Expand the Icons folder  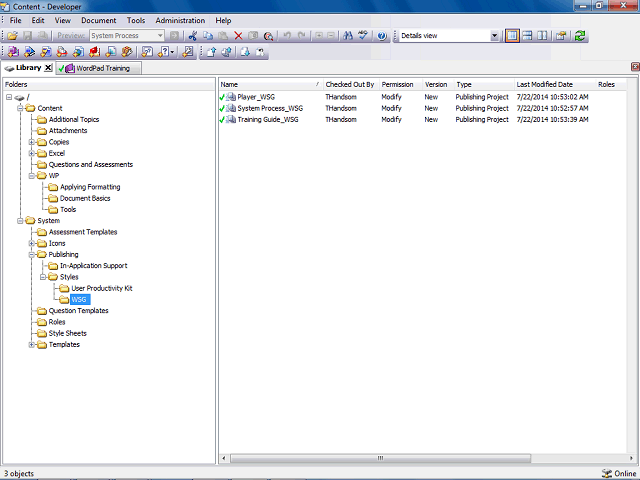(x=31, y=243)
